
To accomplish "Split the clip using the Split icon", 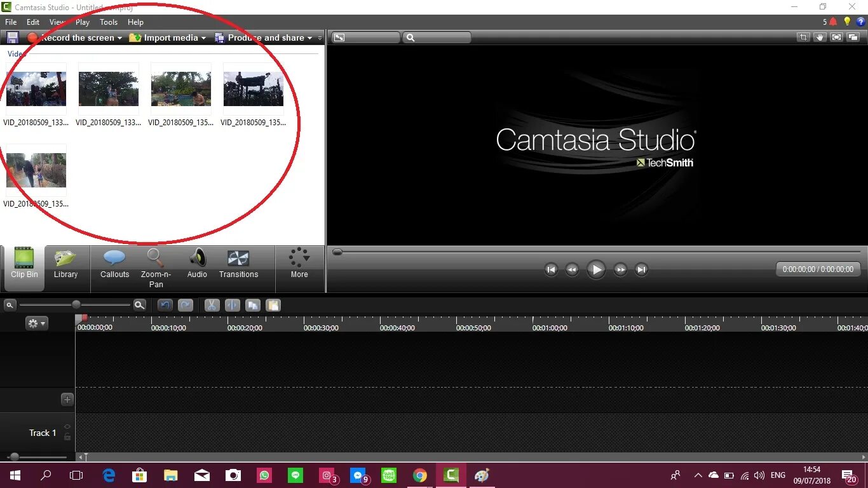I will click(232, 306).
